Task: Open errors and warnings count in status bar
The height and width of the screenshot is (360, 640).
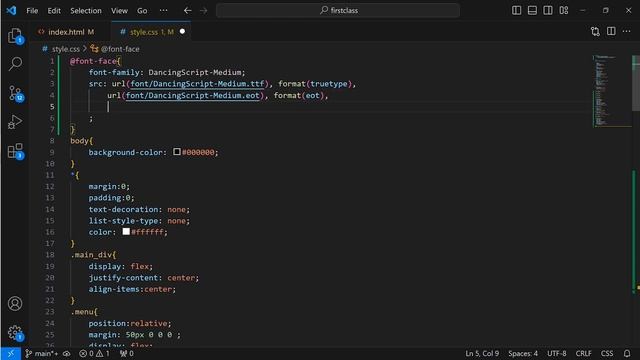Action: pyautogui.click(x=94, y=353)
